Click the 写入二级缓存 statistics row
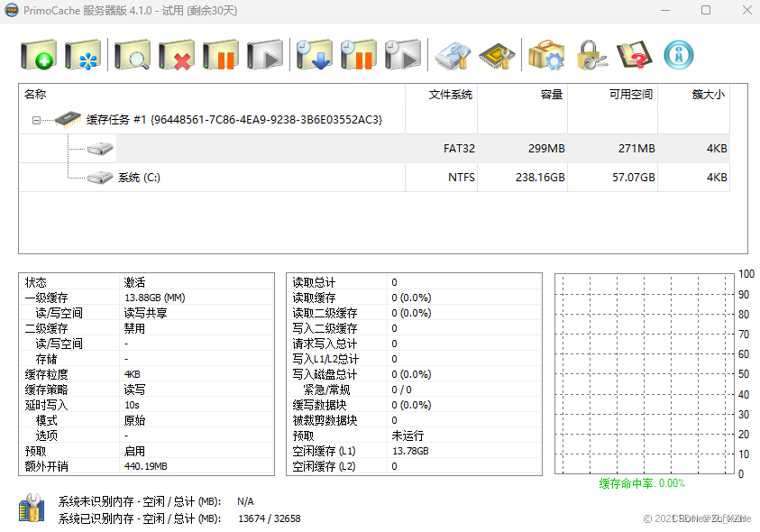Screen dimensions: 760x532 pyautogui.click(x=414, y=328)
